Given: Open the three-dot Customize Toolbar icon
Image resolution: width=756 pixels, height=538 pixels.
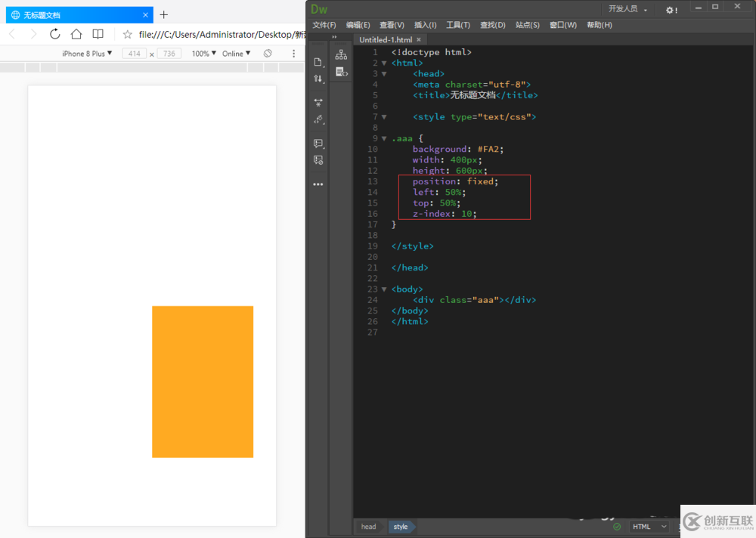Looking at the screenshot, I should 318,184.
